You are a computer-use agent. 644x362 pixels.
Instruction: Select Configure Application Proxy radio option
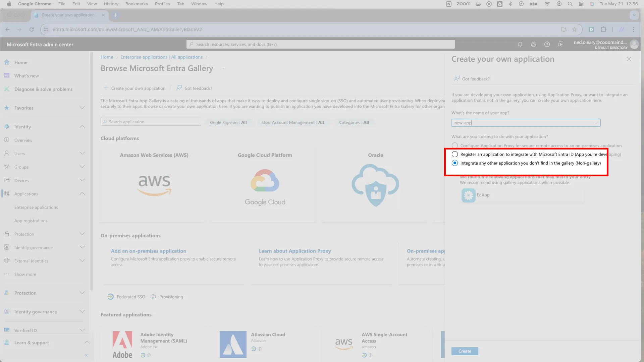(x=455, y=145)
